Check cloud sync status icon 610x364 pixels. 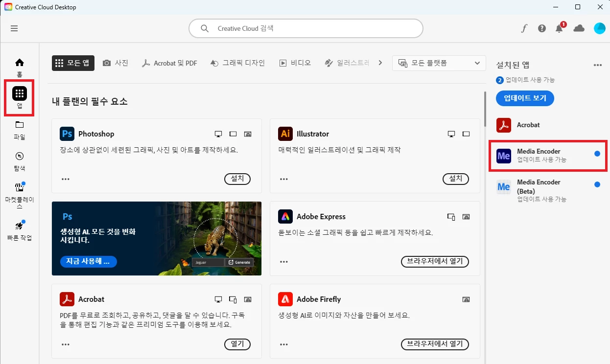(579, 28)
